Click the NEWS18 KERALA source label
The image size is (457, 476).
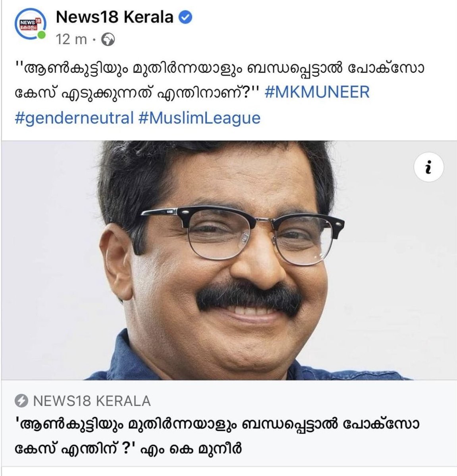coord(92,401)
